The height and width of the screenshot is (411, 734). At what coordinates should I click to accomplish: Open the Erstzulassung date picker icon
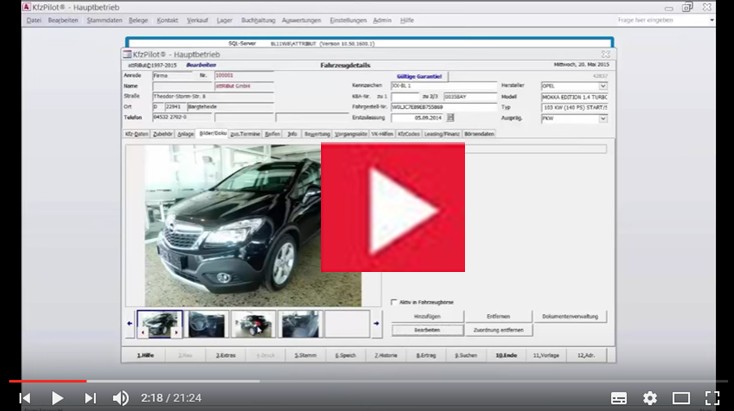450,117
